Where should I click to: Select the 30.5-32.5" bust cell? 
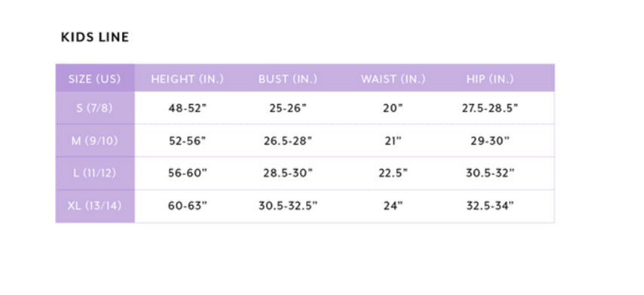click(x=288, y=205)
